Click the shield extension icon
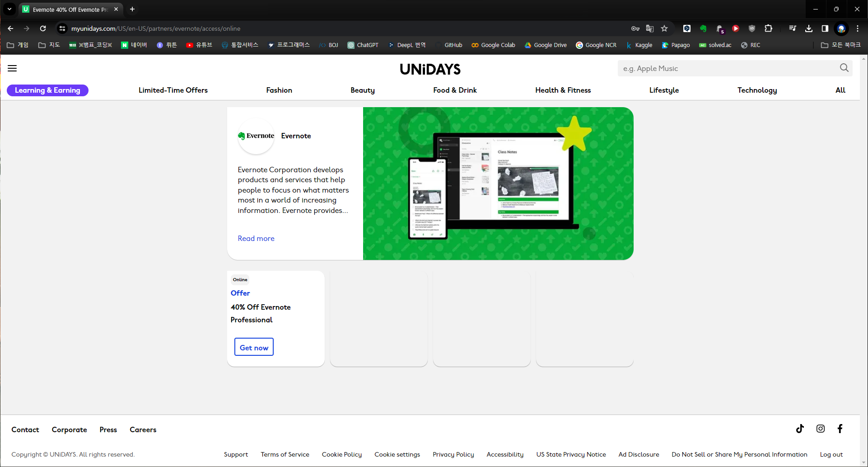The height and width of the screenshot is (467, 868). pos(752,28)
